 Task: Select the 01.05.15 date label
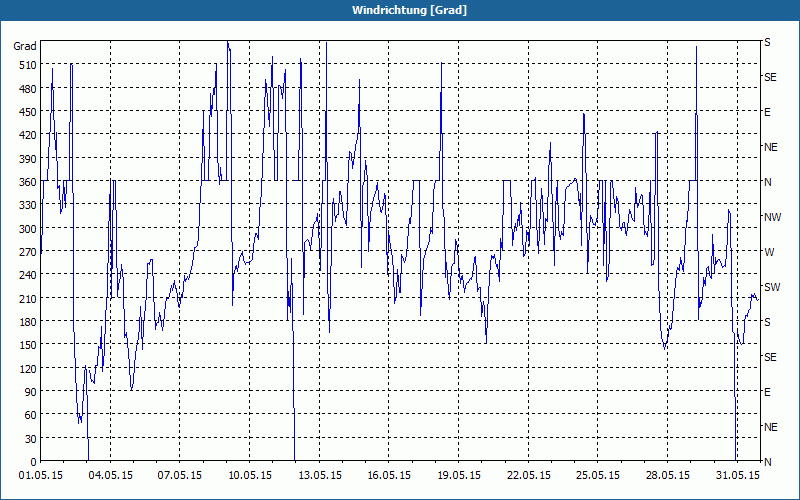41,476
